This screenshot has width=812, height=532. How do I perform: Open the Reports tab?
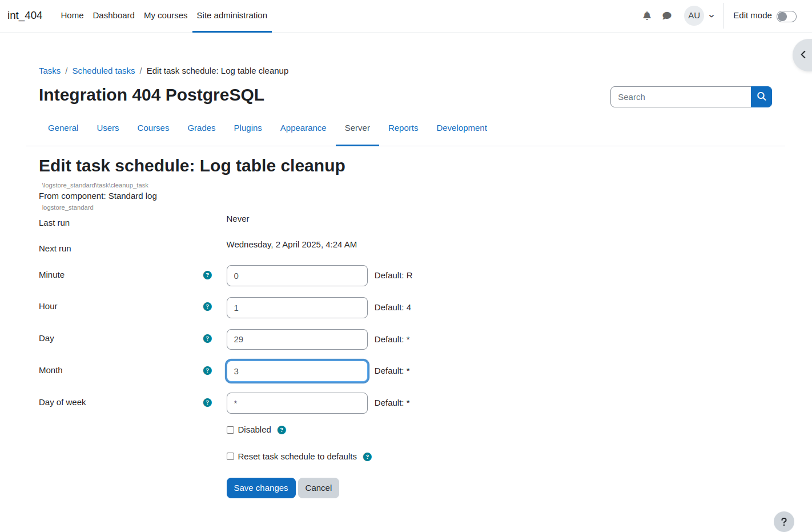403,128
